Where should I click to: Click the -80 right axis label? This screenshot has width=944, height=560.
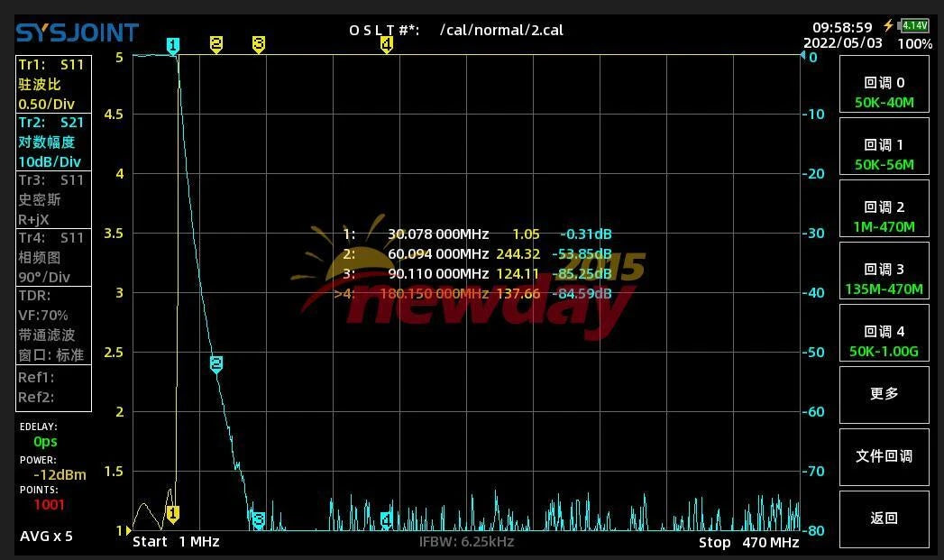[813, 531]
